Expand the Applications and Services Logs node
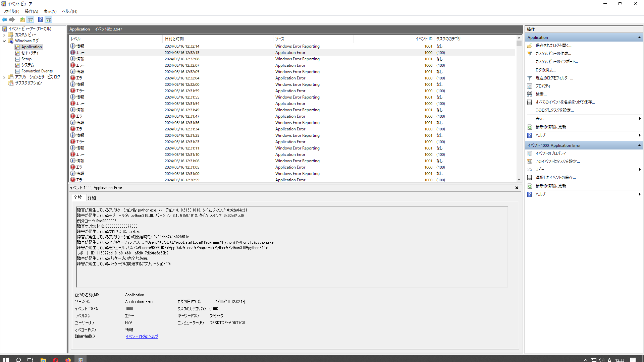644x362 pixels. (x=4, y=77)
